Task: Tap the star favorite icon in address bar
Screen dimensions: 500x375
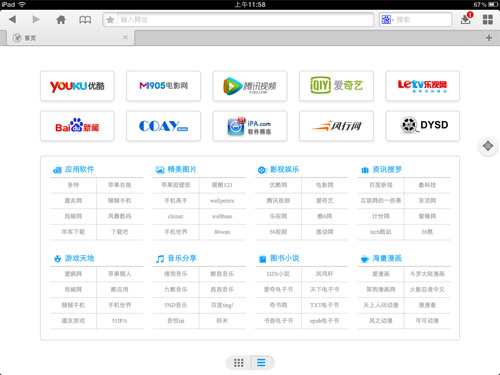Action: point(110,20)
